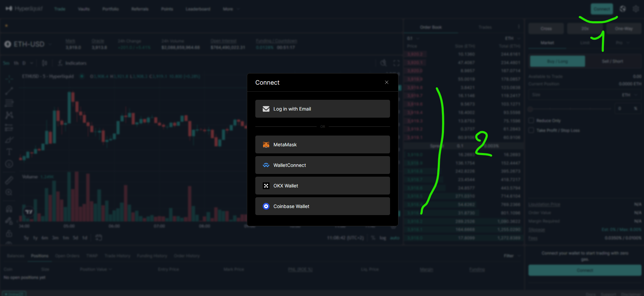Expand the chart interval dropdown arrow
Image resolution: width=644 pixels, height=296 pixels.
tap(32, 63)
